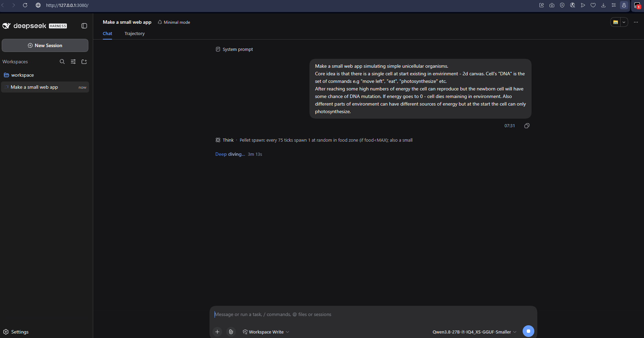The height and width of the screenshot is (338, 644).
Task: Expand dropdown arrow next to folder icon
Action: [624, 22]
